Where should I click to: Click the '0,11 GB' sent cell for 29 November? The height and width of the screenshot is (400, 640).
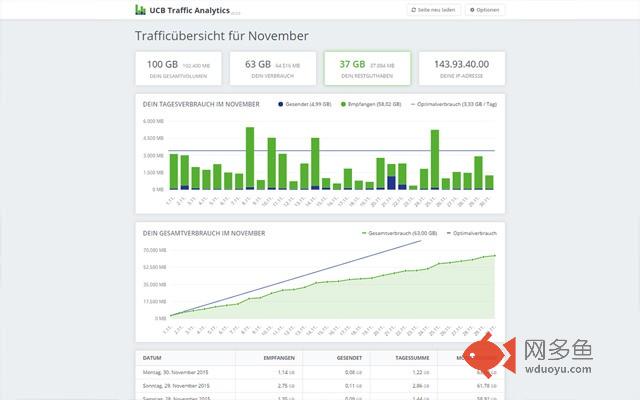pos(353,386)
